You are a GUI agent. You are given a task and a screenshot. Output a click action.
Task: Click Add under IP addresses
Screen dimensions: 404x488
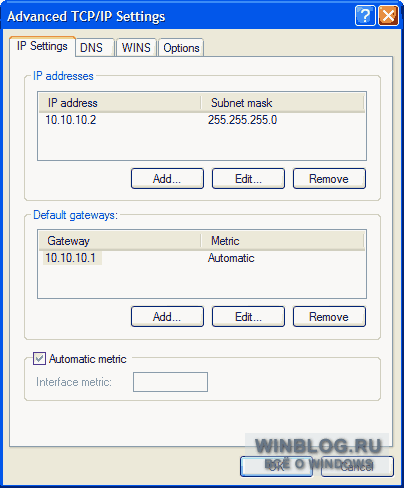pos(167,179)
